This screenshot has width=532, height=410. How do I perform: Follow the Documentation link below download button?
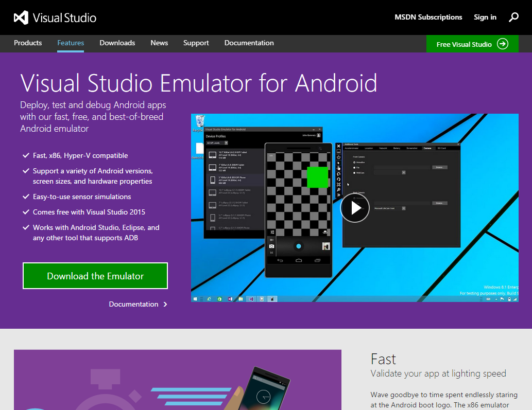click(138, 304)
